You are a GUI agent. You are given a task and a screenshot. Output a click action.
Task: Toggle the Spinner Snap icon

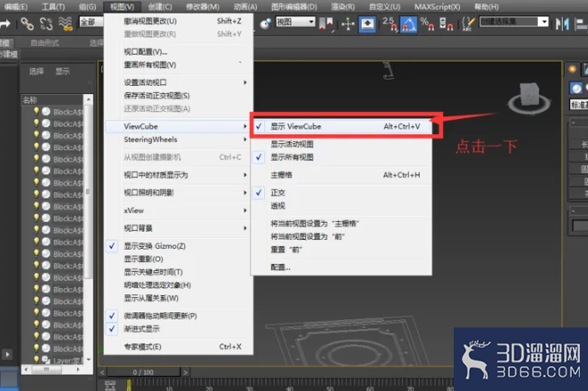pyautogui.click(x=446, y=24)
